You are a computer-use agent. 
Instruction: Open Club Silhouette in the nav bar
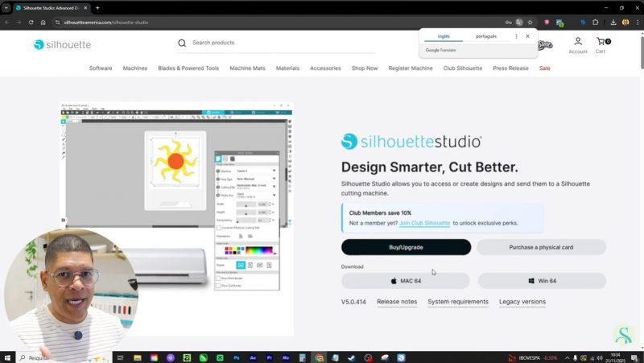pyautogui.click(x=463, y=68)
